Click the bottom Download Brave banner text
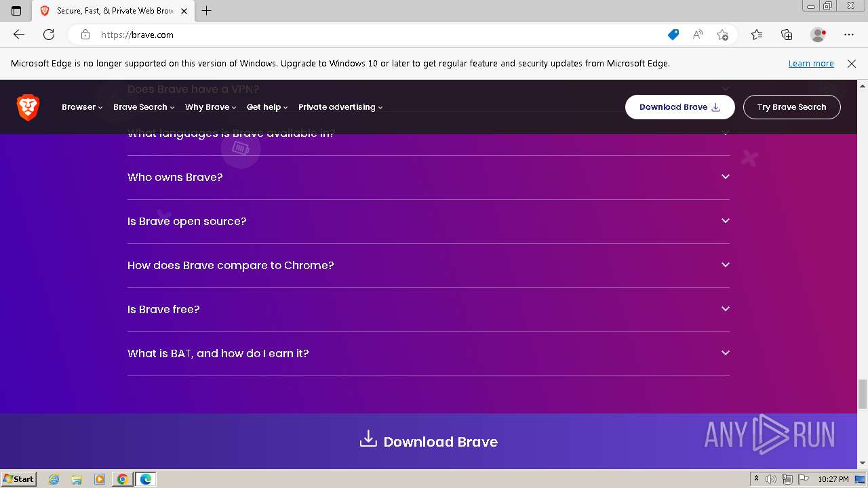The width and height of the screenshot is (868, 488). (x=441, y=442)
